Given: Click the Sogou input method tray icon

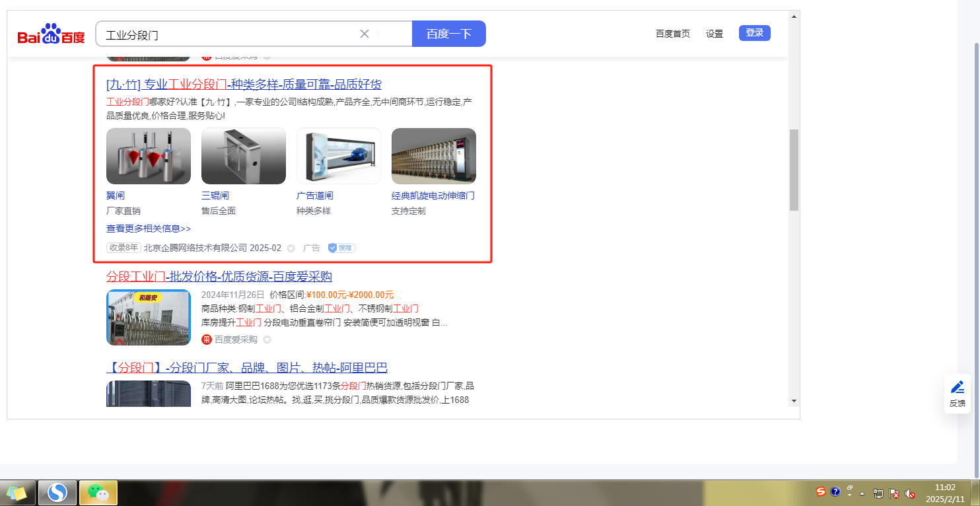Looking at the screenshot, I should pos(821,491).
